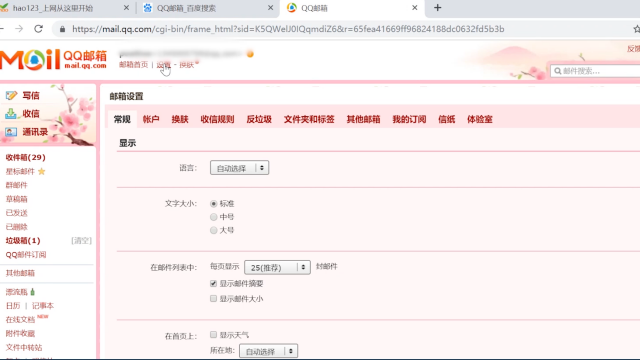This screenshot has width=640, height=360.
Task: Select 大号 text size radio button
Action: [x=213, y=230]
